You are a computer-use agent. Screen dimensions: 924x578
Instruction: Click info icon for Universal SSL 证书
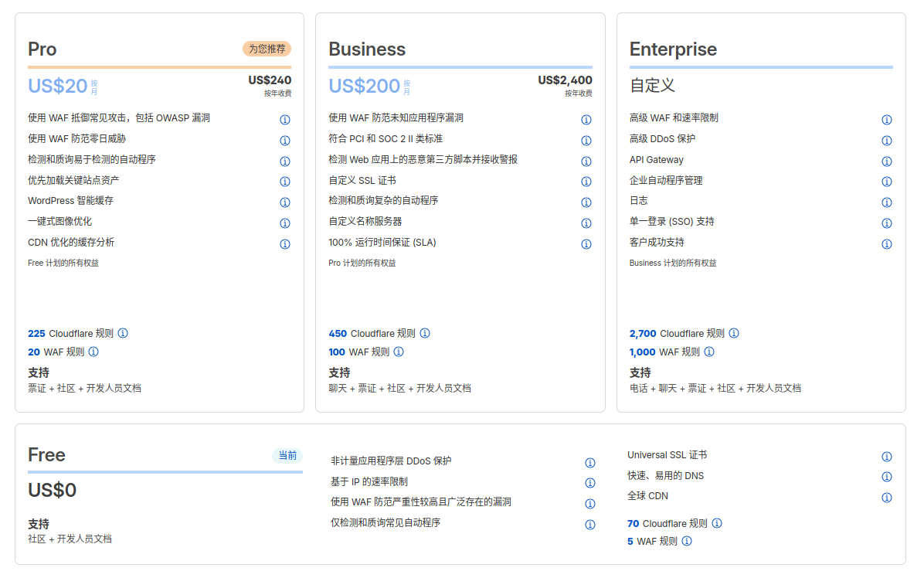click(886, 457)
